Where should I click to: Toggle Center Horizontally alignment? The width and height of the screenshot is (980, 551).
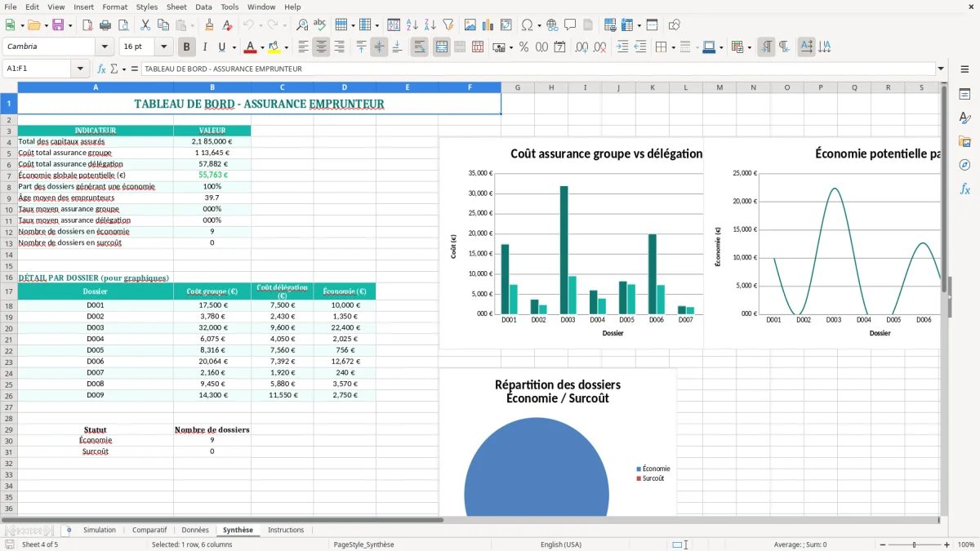321,47
